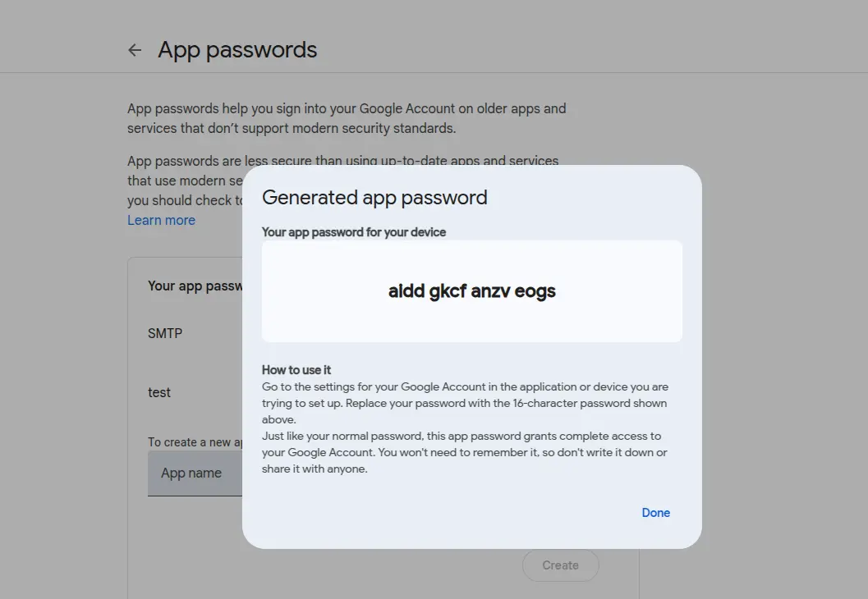Open the Learn more link
Screen dimensions: 868x599
(x=161, y=220)
